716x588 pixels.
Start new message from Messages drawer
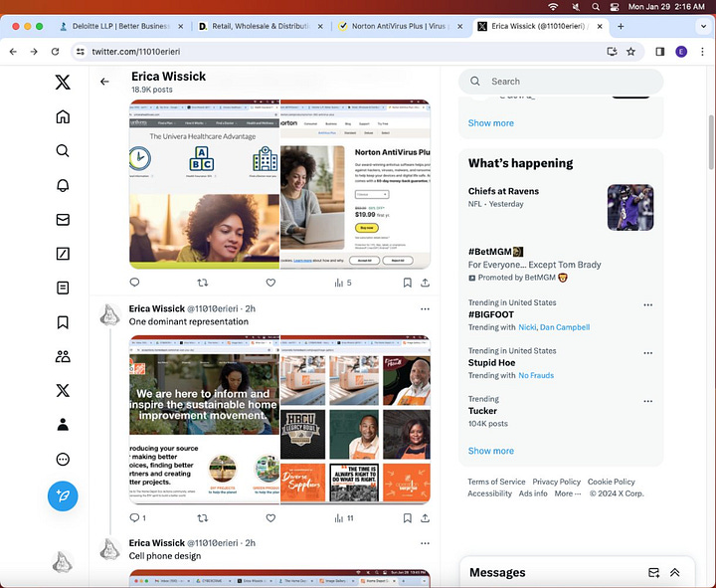coord(654,572)
